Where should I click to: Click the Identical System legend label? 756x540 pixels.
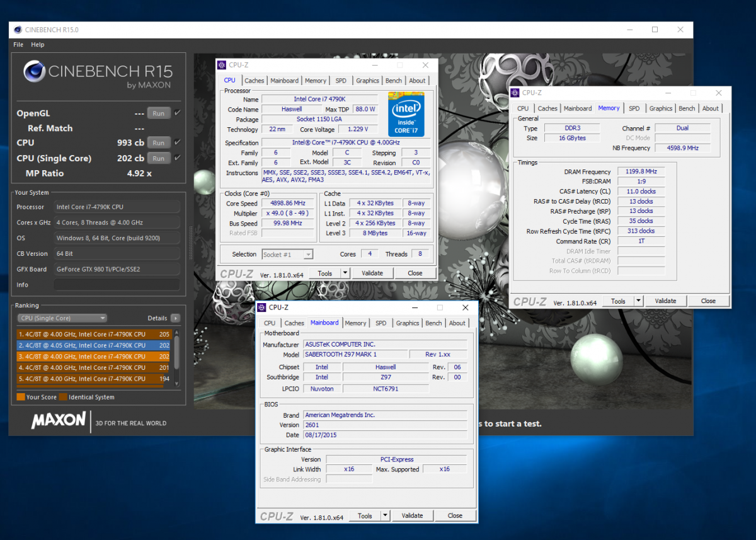tap(91, 397)
